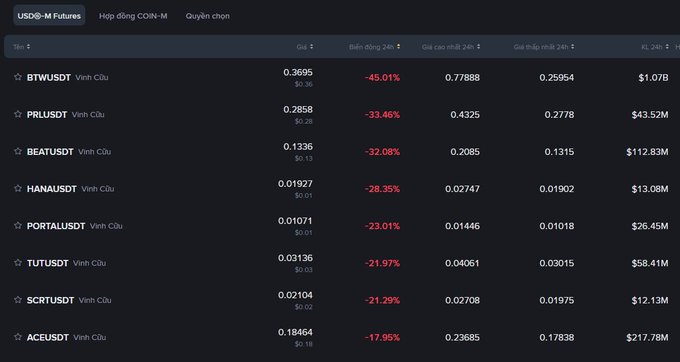Viewport: 680px width, 362px height.
Task: Click 24h low value 0.03015
Action: tap(557, 263)
